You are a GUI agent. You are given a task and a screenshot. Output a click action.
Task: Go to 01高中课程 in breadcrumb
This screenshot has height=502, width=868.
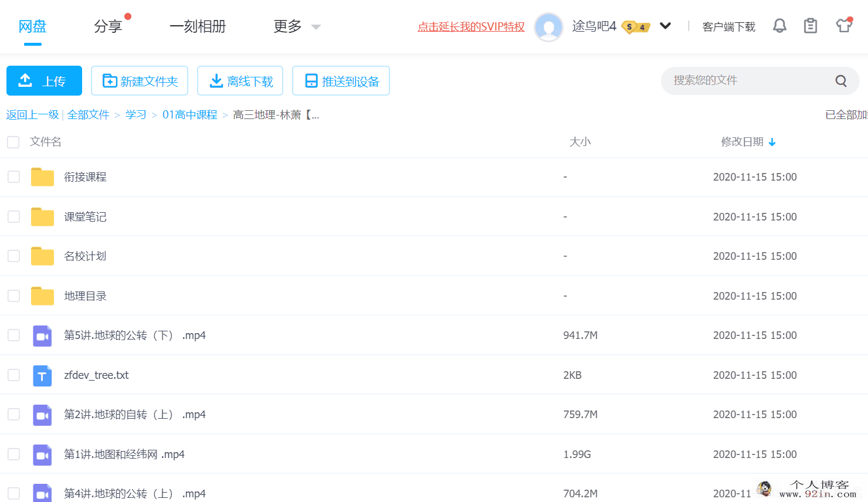coord(190,115)
